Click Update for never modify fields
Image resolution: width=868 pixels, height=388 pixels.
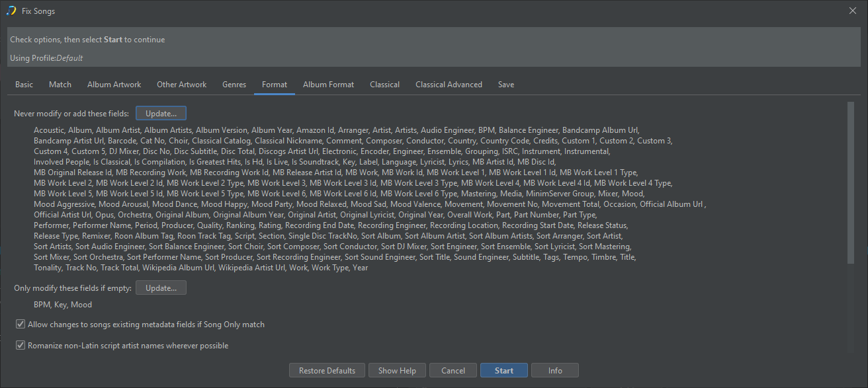coord(161,114)
